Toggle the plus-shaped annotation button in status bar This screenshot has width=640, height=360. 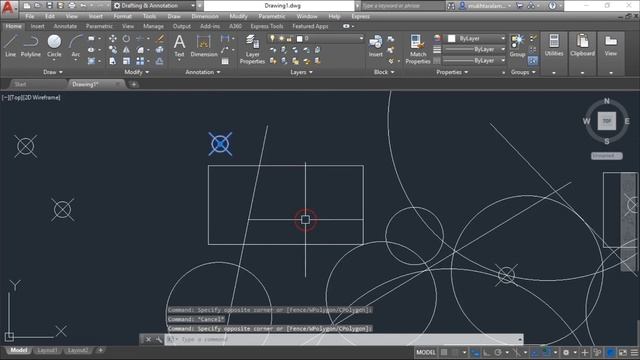click(x=584, y=352)
